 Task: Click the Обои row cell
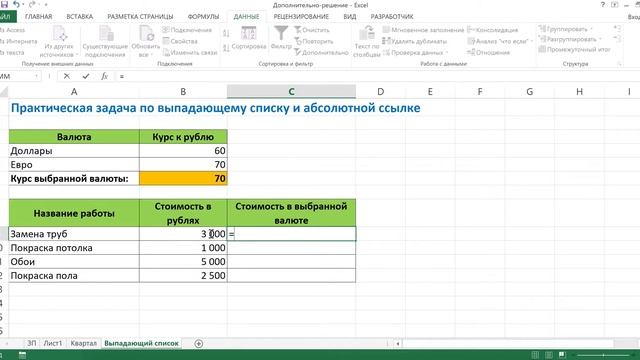click(x=74, y=262)
